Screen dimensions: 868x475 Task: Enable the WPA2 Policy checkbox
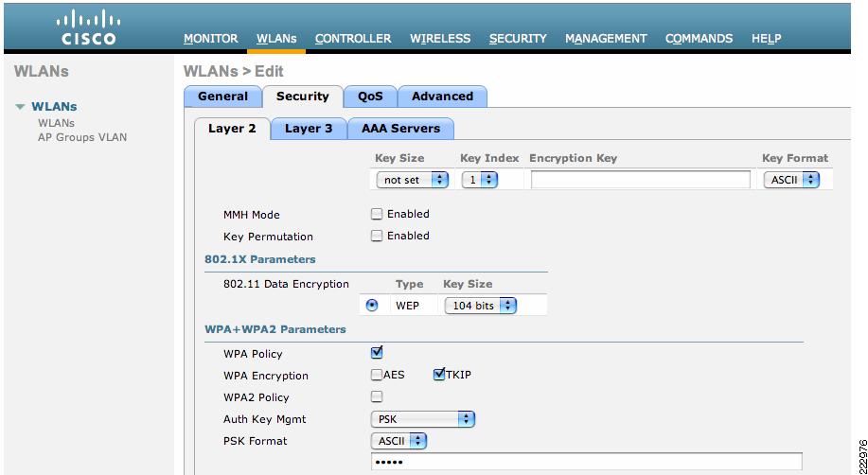click(x=377, y=396)
